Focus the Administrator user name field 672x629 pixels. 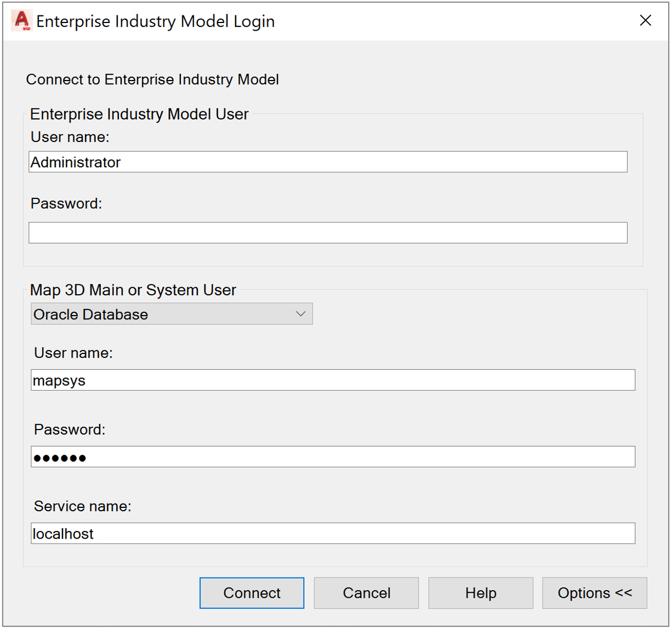[328, 162]
